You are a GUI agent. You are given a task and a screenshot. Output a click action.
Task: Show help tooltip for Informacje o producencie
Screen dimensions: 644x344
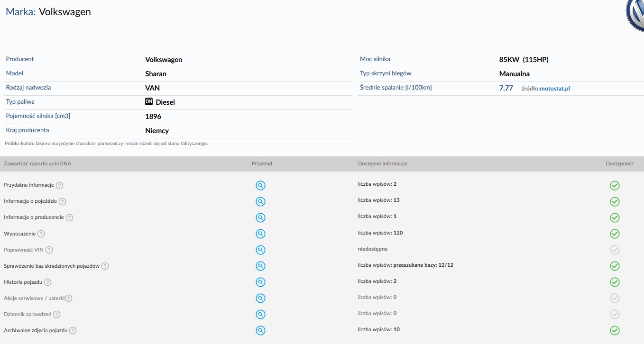69,217
